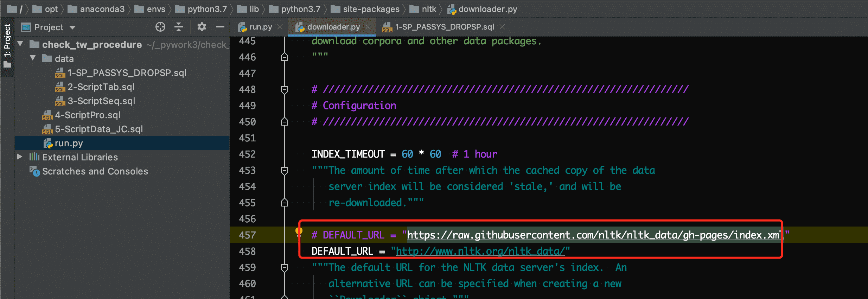This screenshot has height=299, width=868.
Task: Collapse the check_tw_procedure root folder
Action: tap(20, 44)
